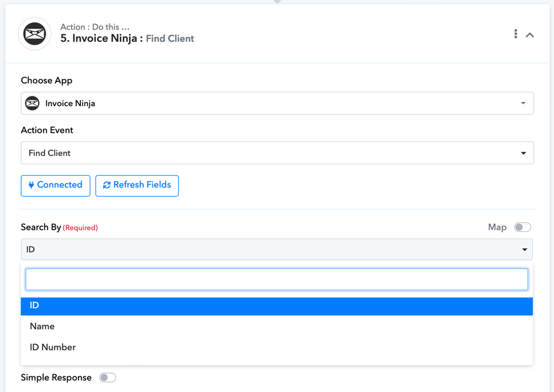Toggle the Map switch for Search By
This screenshot has height=392, width=554.
522,227
